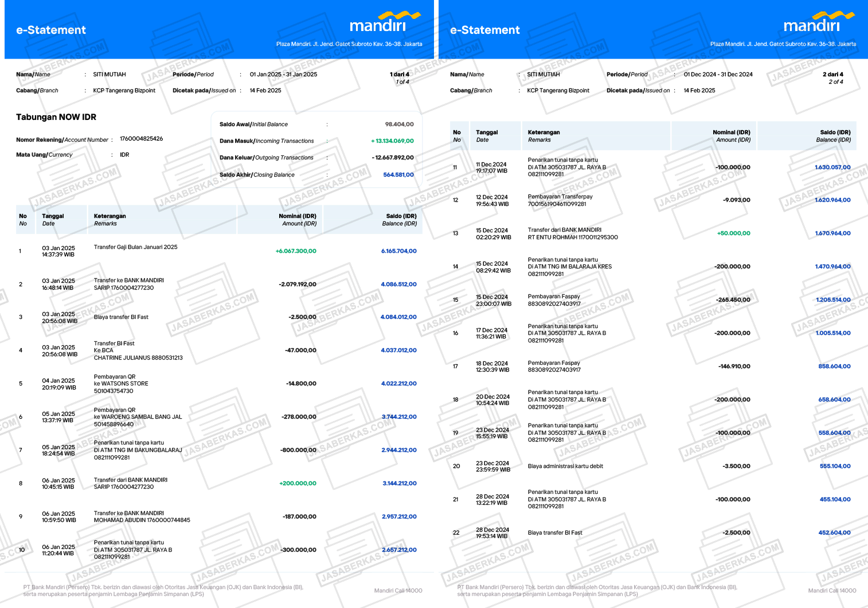The height and width of the screenshot is (608, 868).
Task: Click the CHATRINE JULIANUS BI Fast transfer remark
Action: (x=138, y=350)
